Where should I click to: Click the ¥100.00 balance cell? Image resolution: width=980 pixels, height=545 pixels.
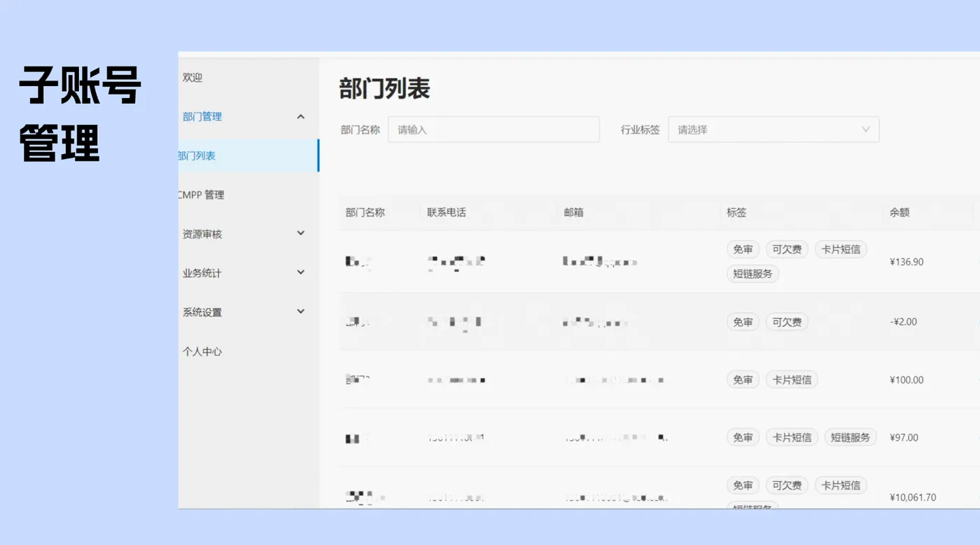coord(906,380)
